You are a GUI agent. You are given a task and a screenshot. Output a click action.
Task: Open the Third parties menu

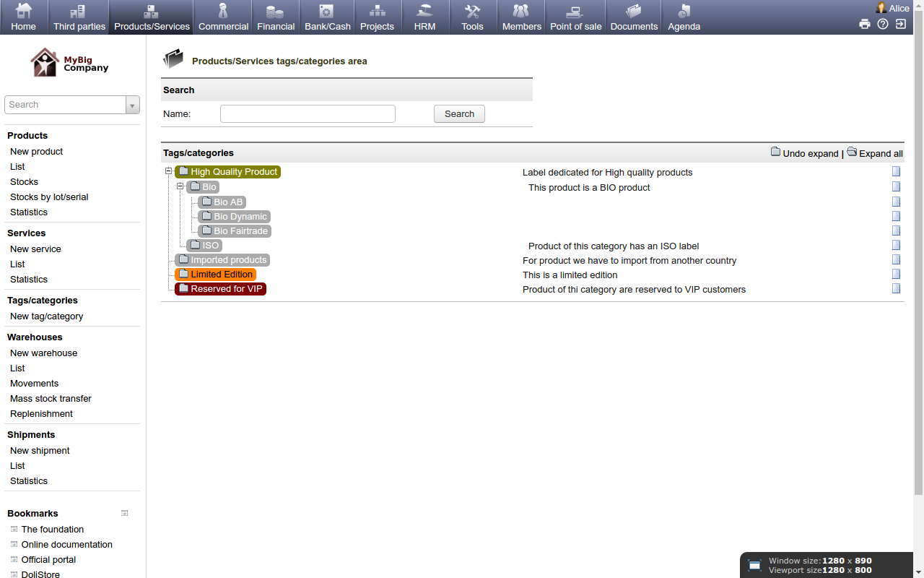click(79, 17)
